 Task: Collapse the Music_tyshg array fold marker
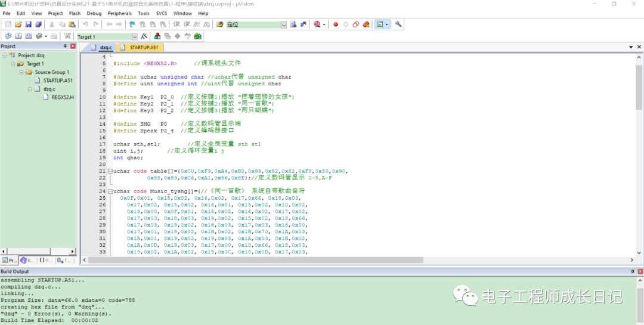click(x=110, y=191)
